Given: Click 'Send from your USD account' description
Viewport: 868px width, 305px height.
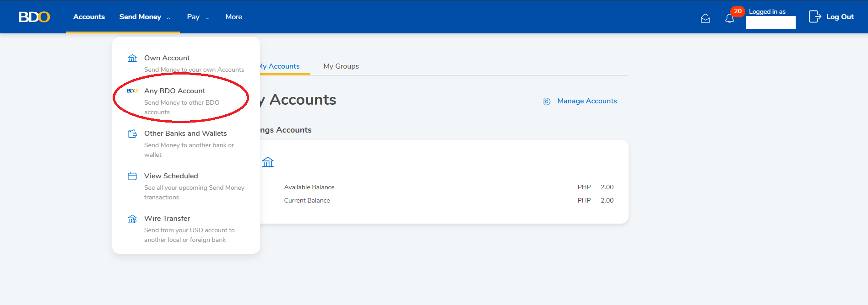Looking at the screenshot, I should coord(190,235).
